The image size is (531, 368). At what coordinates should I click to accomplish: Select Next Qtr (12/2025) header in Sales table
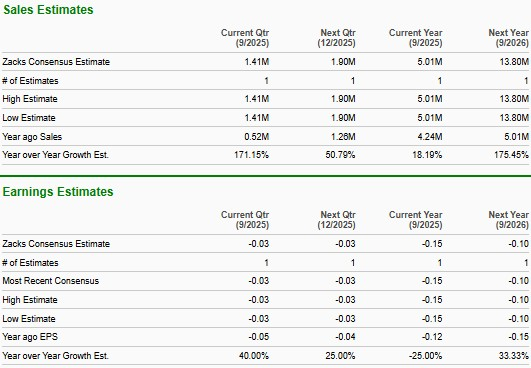[337, 38]
